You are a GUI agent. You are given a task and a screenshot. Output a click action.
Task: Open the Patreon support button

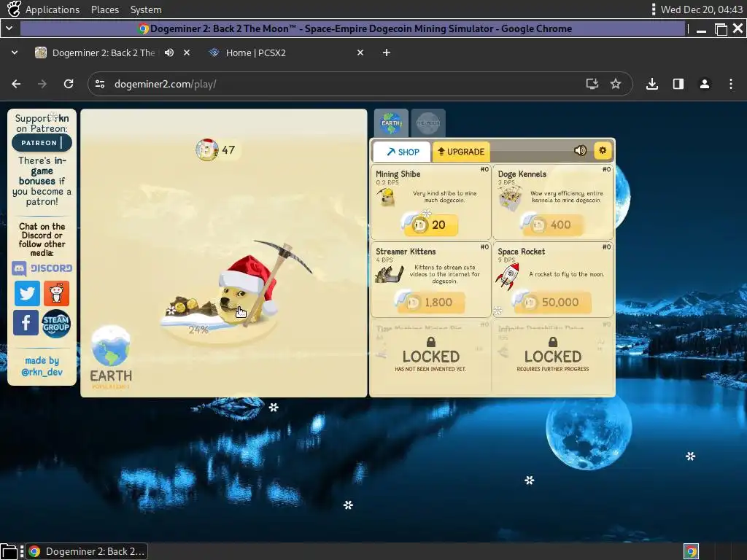pos(42,142)
